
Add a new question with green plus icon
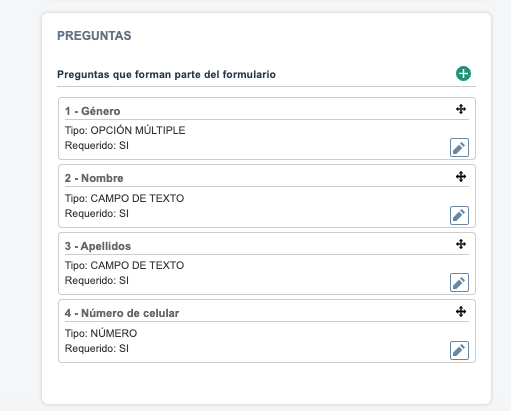463,74
